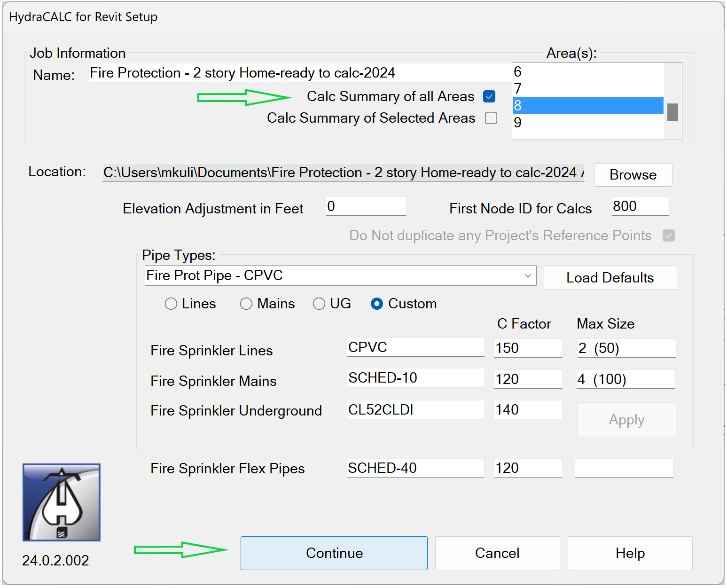Edit Elevation Adjustment in Feet field
727x588 pixels.
pyautogui.click(x=366, y=206)
